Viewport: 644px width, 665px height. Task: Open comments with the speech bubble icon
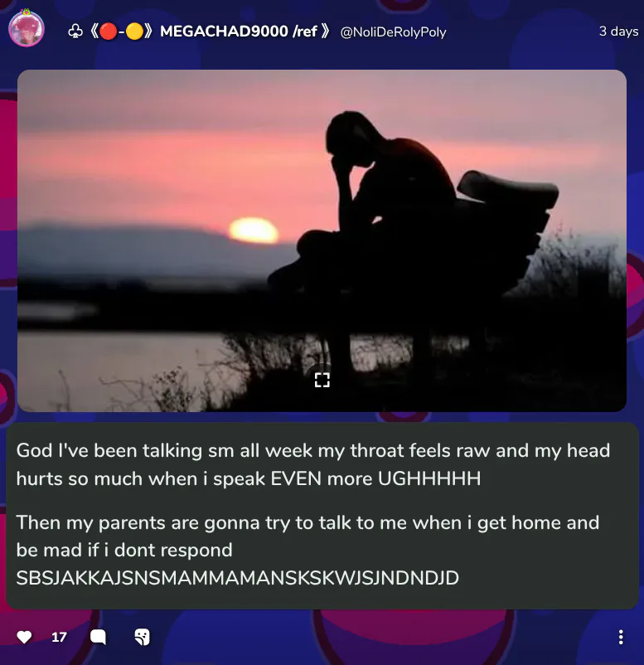tap(98, 637)
